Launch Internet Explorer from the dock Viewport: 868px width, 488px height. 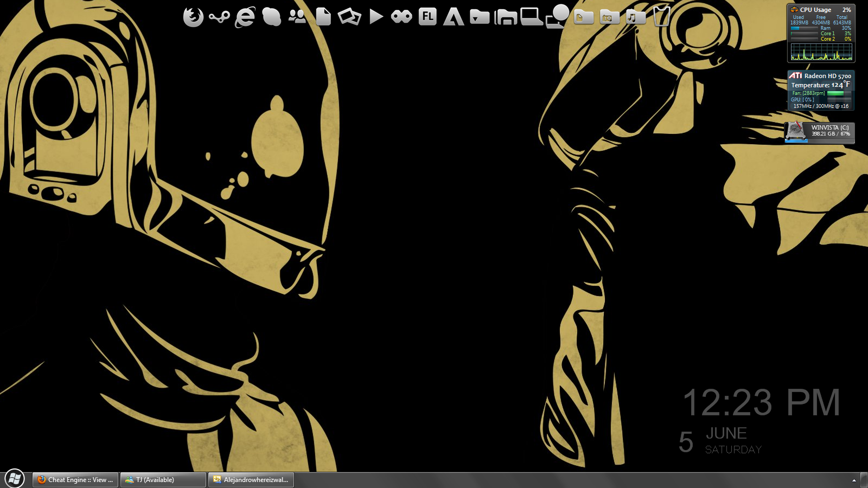[x=245, y=16]
